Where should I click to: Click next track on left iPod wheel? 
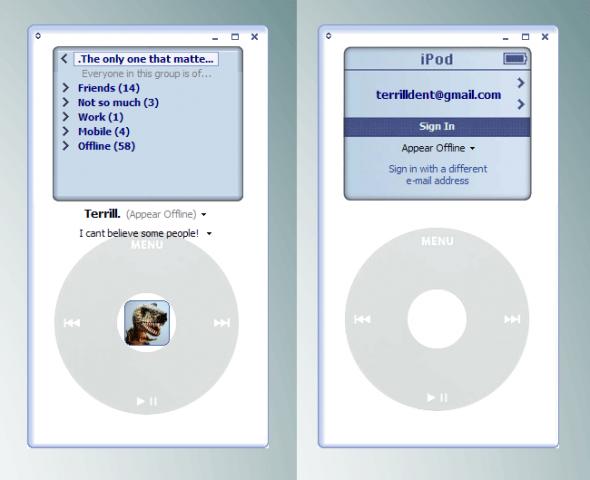[x=222, y=323]
